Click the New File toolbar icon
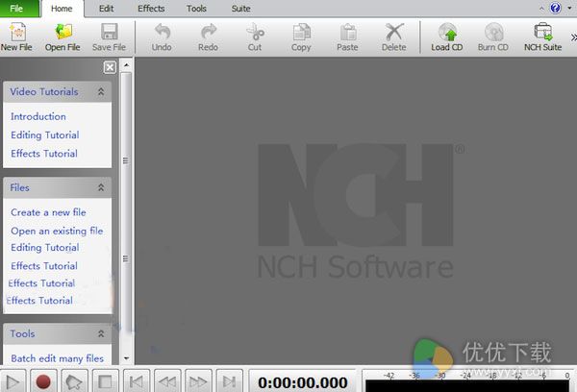Screen dimensions: 577x392 click(x=17, y=32)
